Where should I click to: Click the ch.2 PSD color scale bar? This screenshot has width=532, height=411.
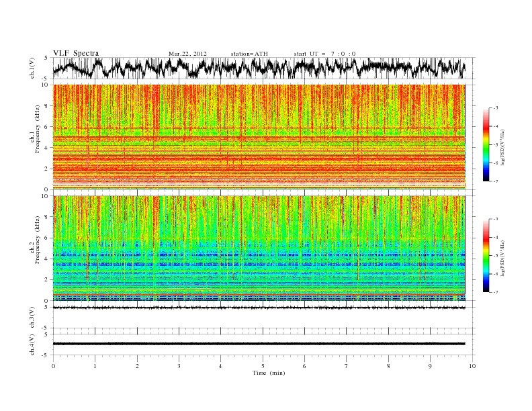coord(486,255)
